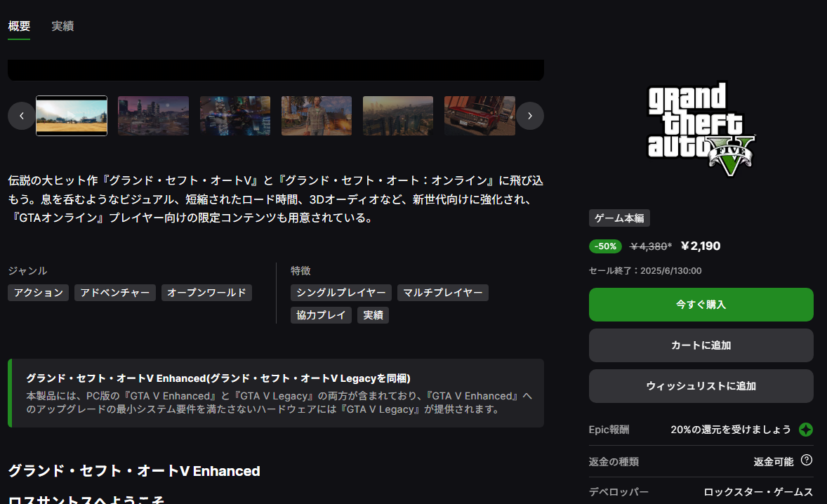Screen dimensions: 827x504
Task: Click the Epic報酬 label
Action: 609,430
